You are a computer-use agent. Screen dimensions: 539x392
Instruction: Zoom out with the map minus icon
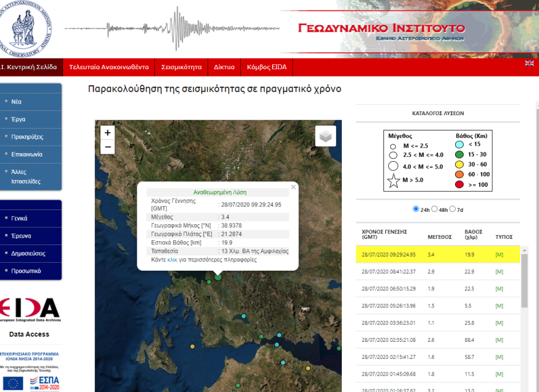[107, 147]
